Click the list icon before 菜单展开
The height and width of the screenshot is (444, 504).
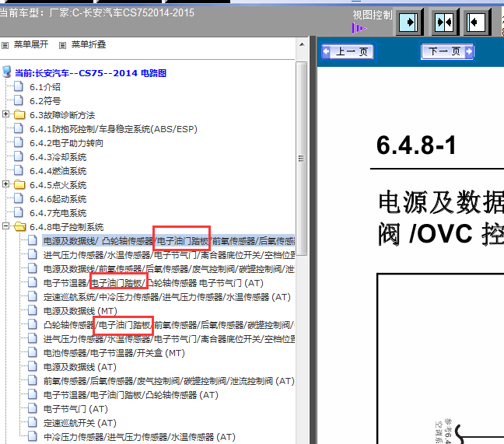5,45
